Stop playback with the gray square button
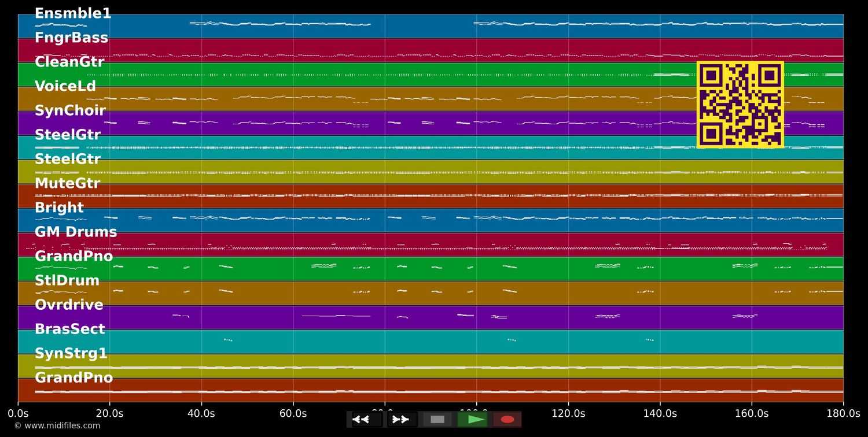The height and width of the screenshot is (437, 868). click(437, 419)
